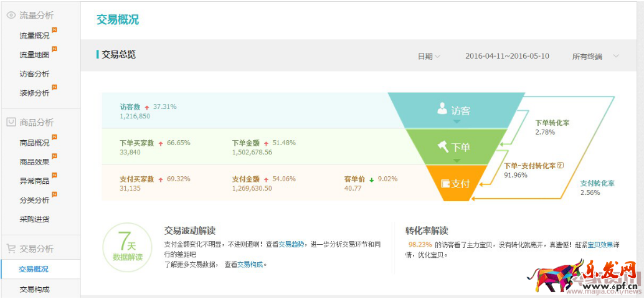The height and width of the screenshot is (299, 644).
Task: Click the wallet icon in 支付 funnel
Action: [445, 184]
